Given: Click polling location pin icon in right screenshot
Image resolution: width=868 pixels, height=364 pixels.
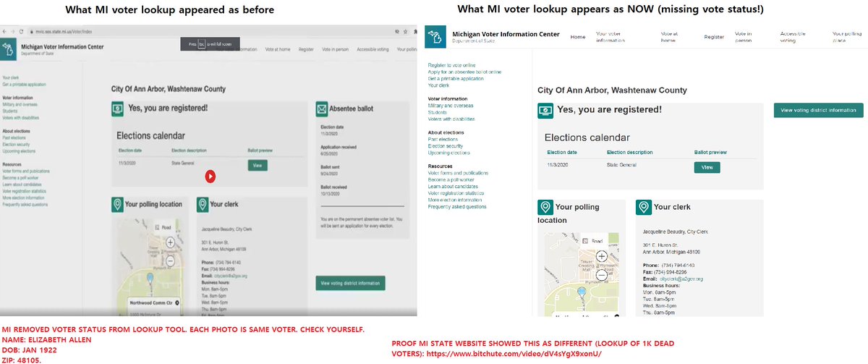Looking at the screenshot, I should [x=545, y=208].
